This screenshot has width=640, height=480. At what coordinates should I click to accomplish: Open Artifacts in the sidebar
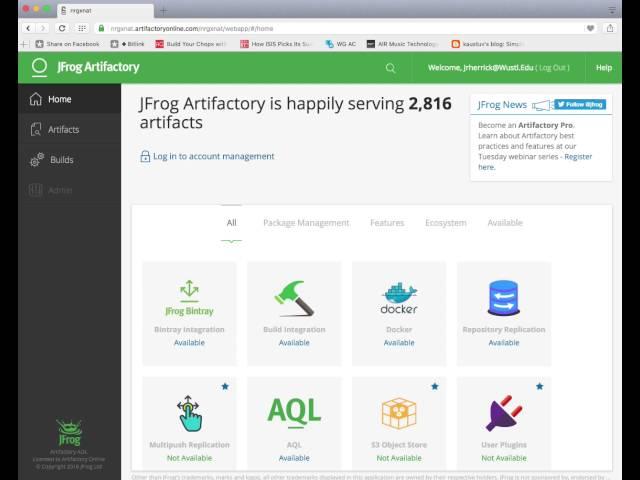[69, 129]
